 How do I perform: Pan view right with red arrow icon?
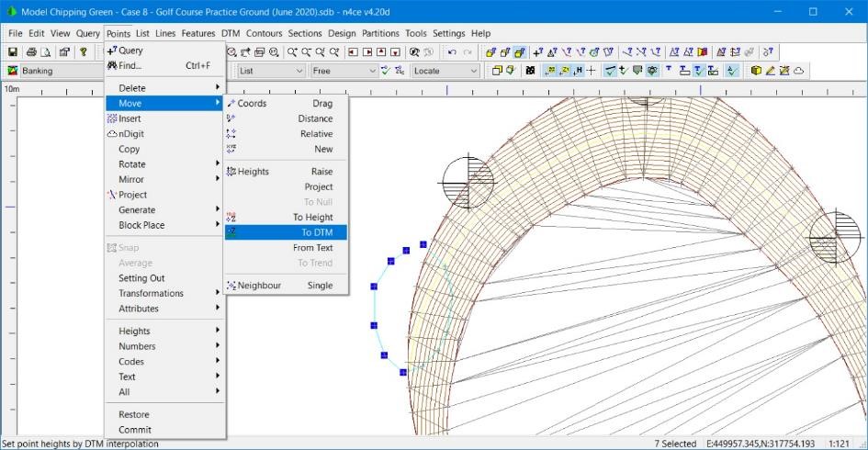coord(367,52)
